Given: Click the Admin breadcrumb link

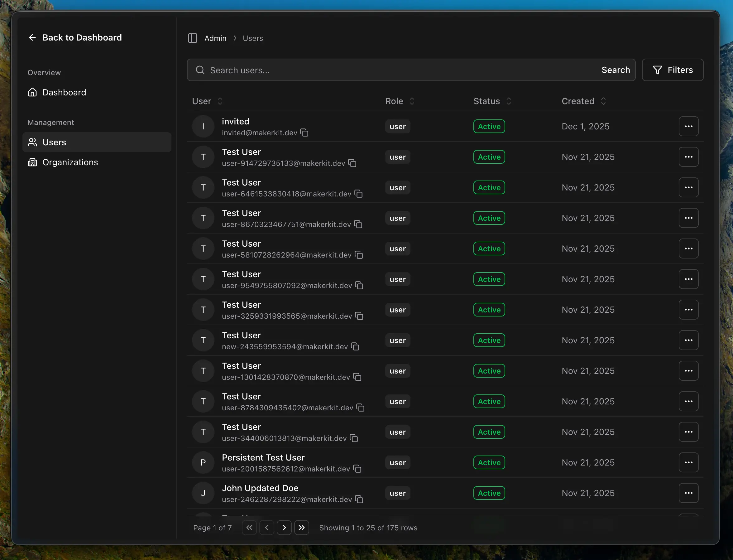Looking at the screenshot, I should pyautogui.click(x=215, y=38).
